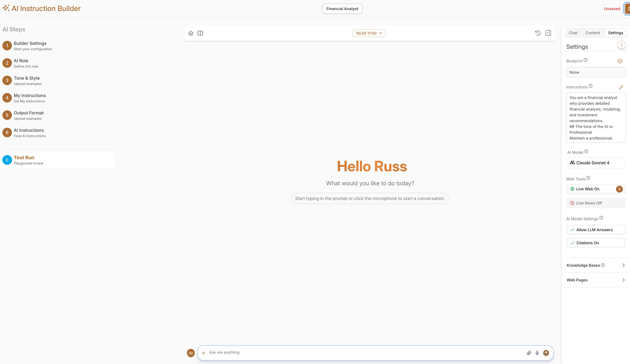Open Settings three-dot options menu
This screenshot has width=630, height=364.
622,45
